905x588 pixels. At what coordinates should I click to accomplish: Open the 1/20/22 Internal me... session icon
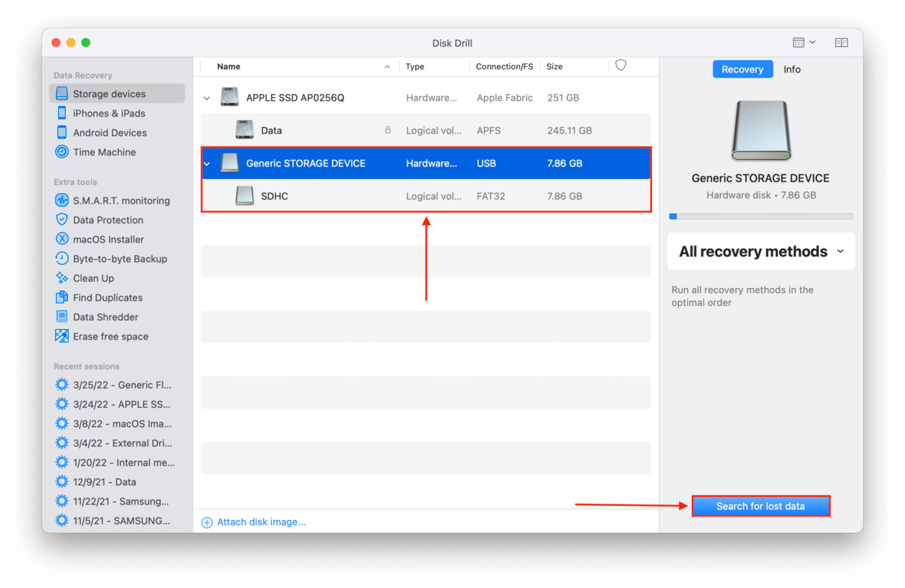[x=62, y=463]
